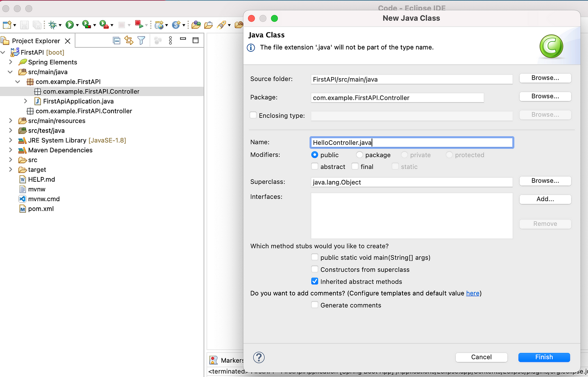Select the package modifier radio button
Screen dimensions: 588x377
(x=359, y=155)
